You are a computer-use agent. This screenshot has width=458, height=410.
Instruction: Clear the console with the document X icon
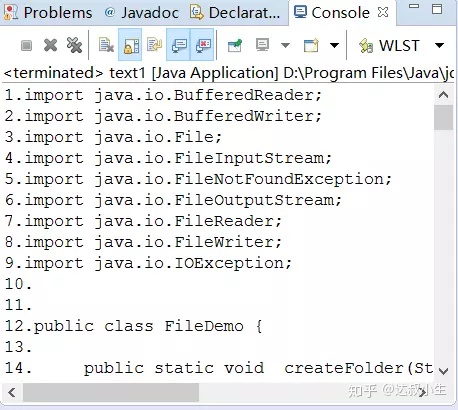pos(106,45)
